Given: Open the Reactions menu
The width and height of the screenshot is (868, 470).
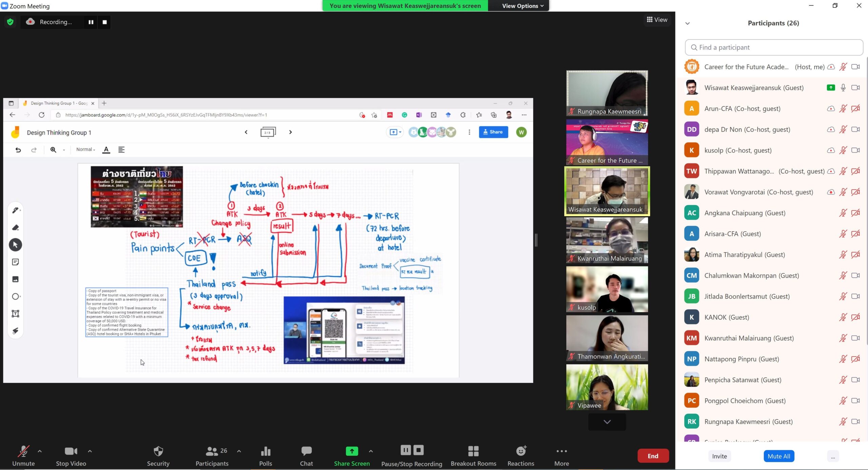Looking at the screenshot, I should (x=520, y=455).
